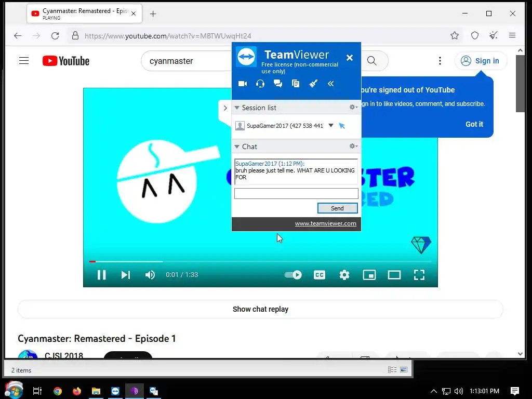Image resolution: width=532 pixels, height=399 pixels.
Task: Show hidden system tray icons
Action: tap(434, 391)
